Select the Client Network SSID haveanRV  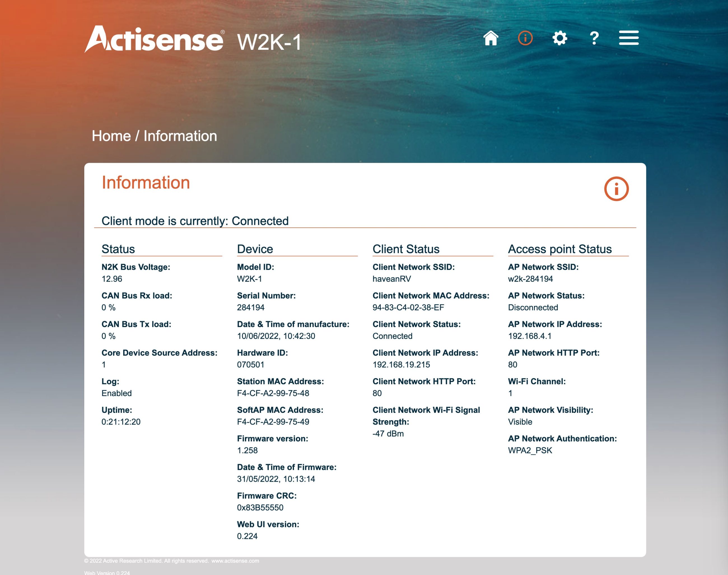coord(392,279)
